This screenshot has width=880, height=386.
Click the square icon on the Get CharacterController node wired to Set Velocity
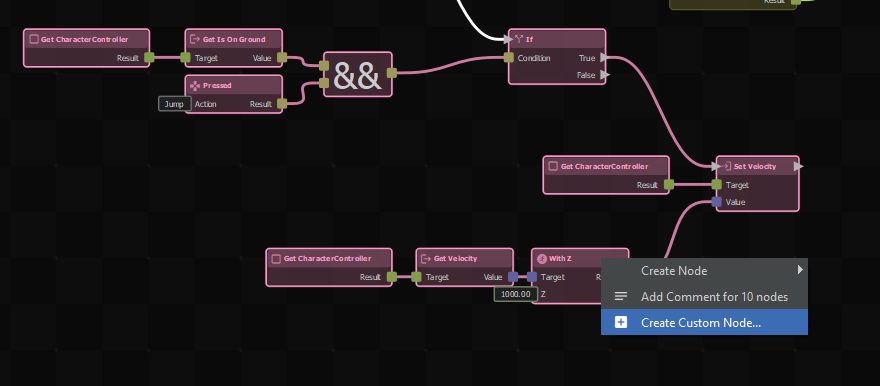tap(553, 167)
